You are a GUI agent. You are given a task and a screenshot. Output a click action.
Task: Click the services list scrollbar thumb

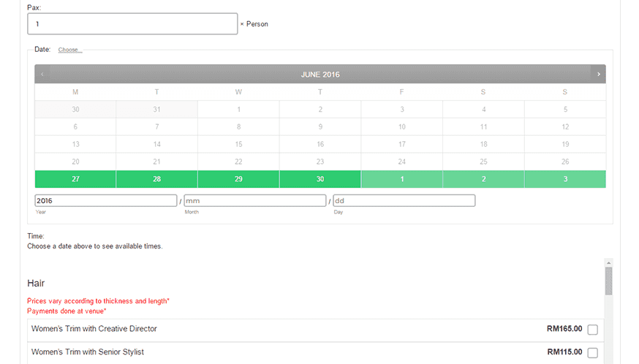(x=608, y=281)
